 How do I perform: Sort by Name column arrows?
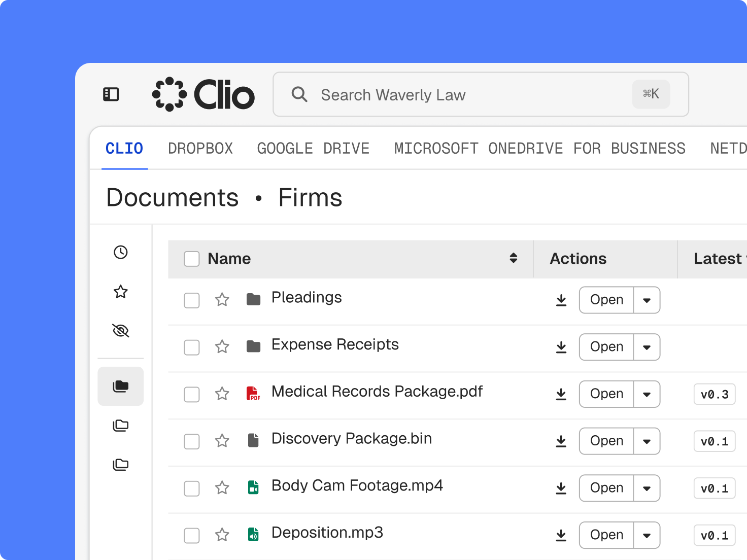pos(514,258)
